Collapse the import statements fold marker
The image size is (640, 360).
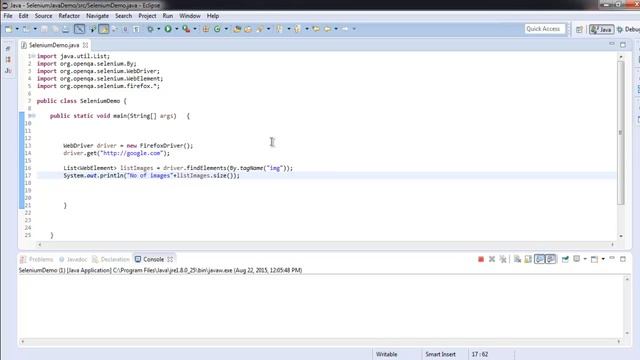(33, 56)
